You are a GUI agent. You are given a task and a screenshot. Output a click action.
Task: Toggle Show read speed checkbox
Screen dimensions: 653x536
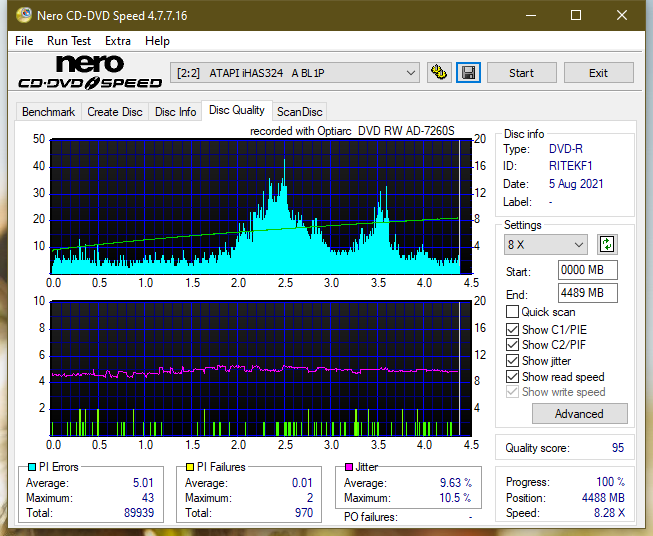pos(512,376)
